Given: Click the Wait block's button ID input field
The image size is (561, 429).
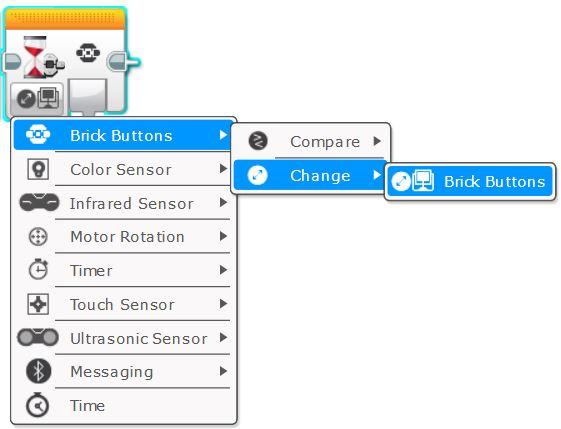Looking at the screenshot, I should (88, 97).
